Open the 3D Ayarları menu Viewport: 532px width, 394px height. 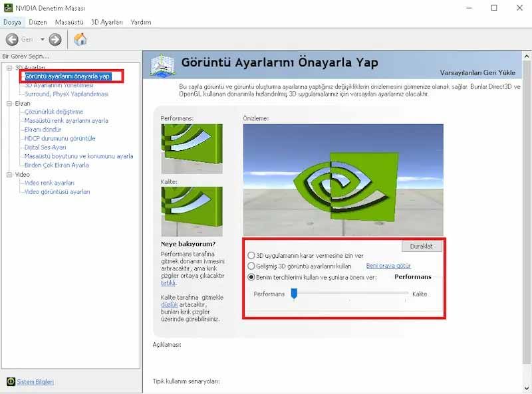point(106,23)
